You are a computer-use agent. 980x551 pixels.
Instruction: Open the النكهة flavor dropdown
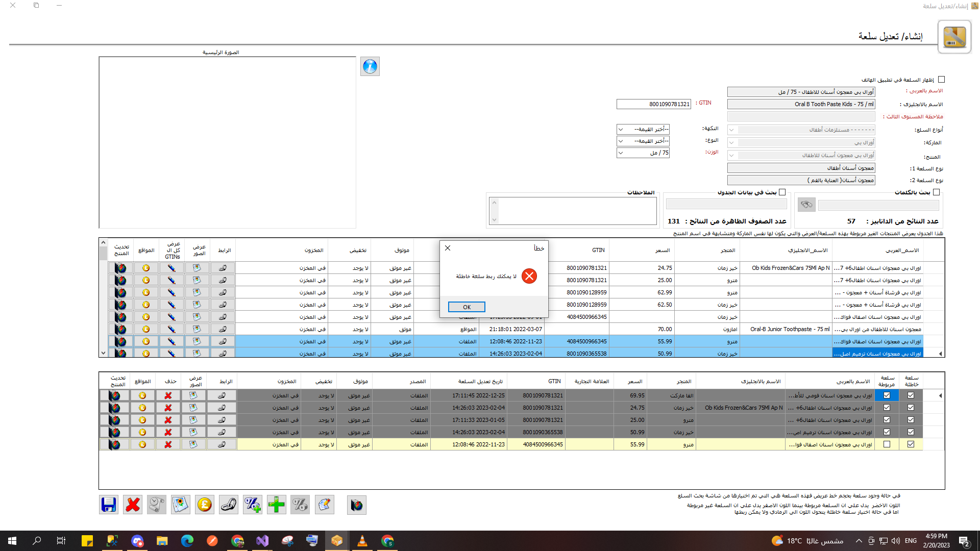pos(621,130)
